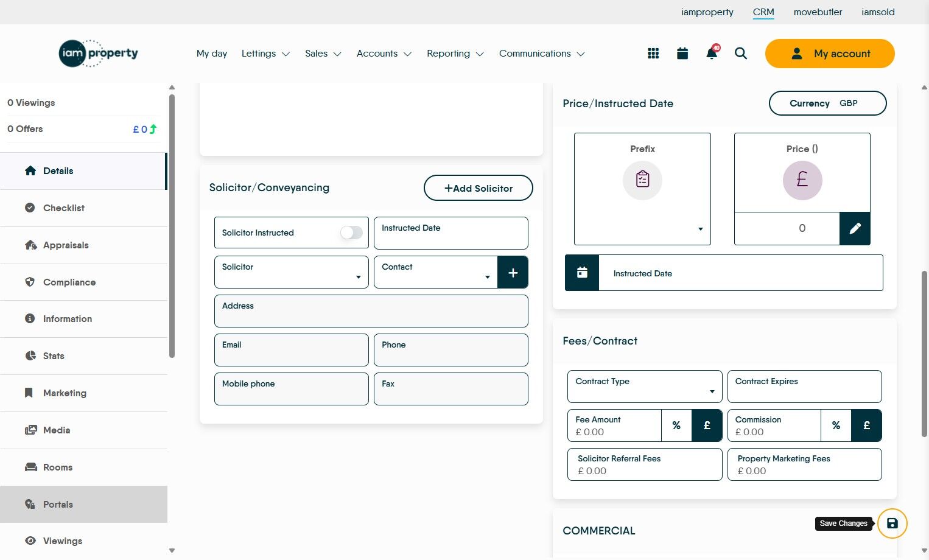Open notifications bell icon
929x560 pixels.
tap(712, 53)
